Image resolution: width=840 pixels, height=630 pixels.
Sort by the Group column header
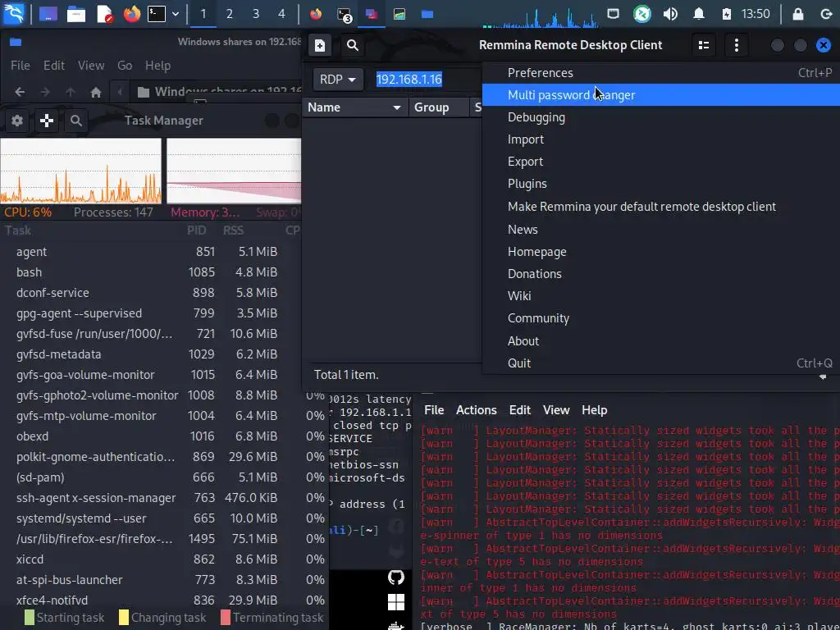pyautogui.click(x=439, y=107)
